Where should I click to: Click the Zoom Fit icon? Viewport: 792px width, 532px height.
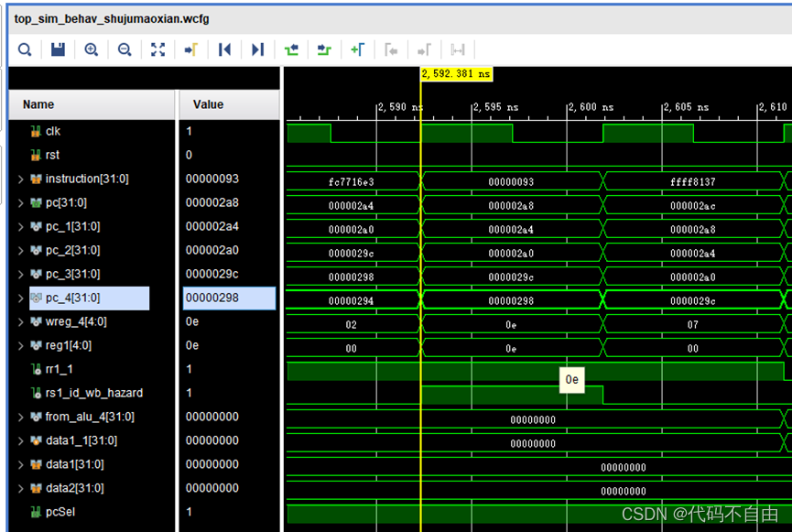click(157, 49)
